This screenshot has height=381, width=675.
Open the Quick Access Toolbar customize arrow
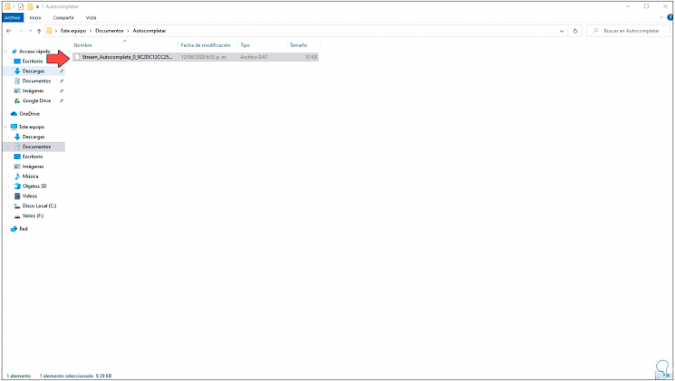click(37, 7)
